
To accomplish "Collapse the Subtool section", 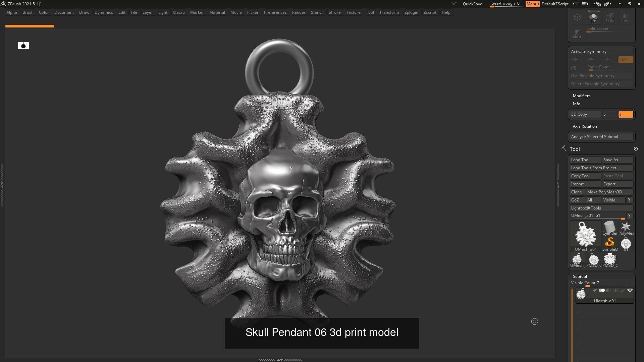I will pos(580,277).
